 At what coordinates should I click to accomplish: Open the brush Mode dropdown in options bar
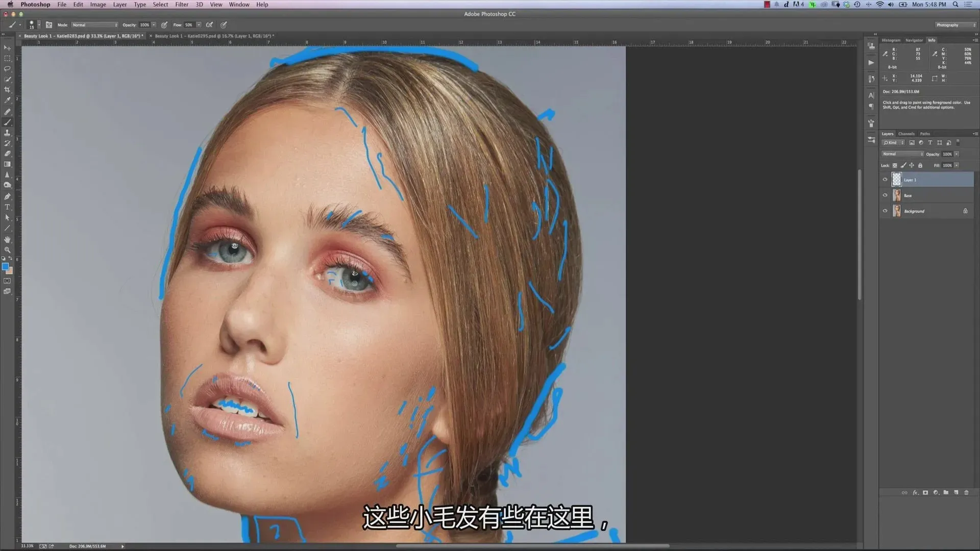coord(94,25)
